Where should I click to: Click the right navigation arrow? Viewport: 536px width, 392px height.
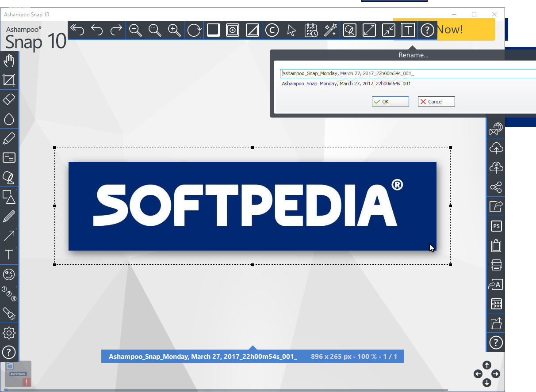pyautogui.click(x=495, y=374)
